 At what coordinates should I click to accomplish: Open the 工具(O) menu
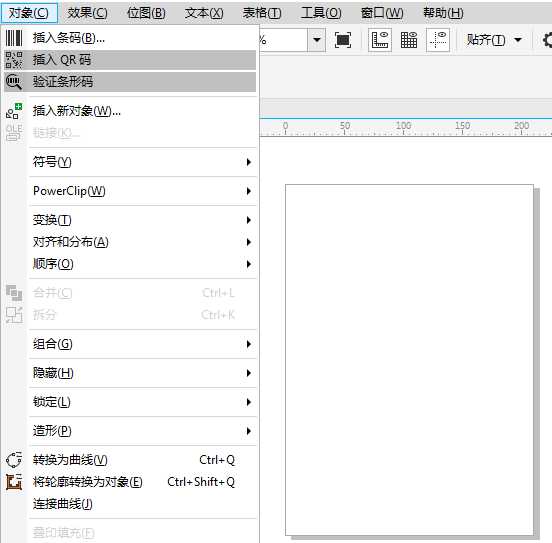[321, 13]
